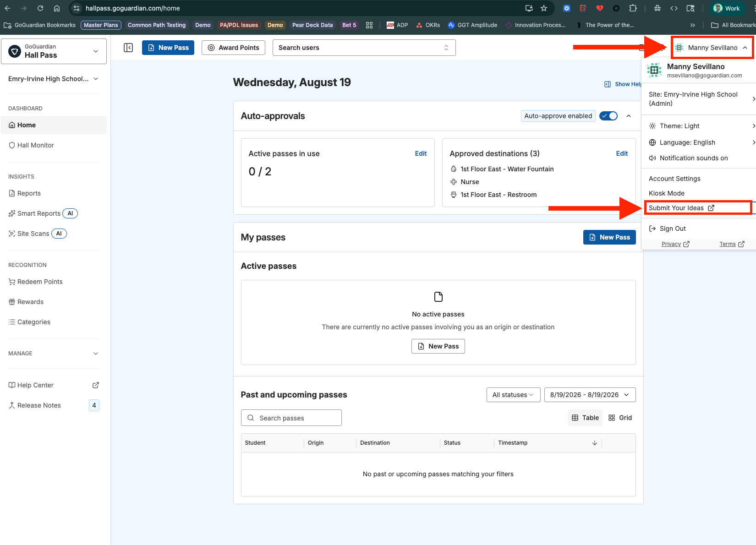Select Account Settings from user menu
756x545 pixels.
[x=674, y=179]
